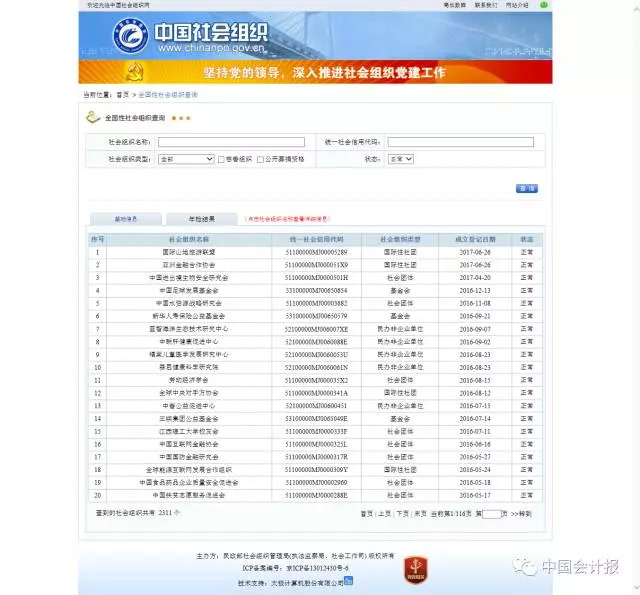Open organization 中国水资源战略研究会 in row 5
Image resolution: width=640 pixels, height=595 pixels.
click(x=189, y=303)
